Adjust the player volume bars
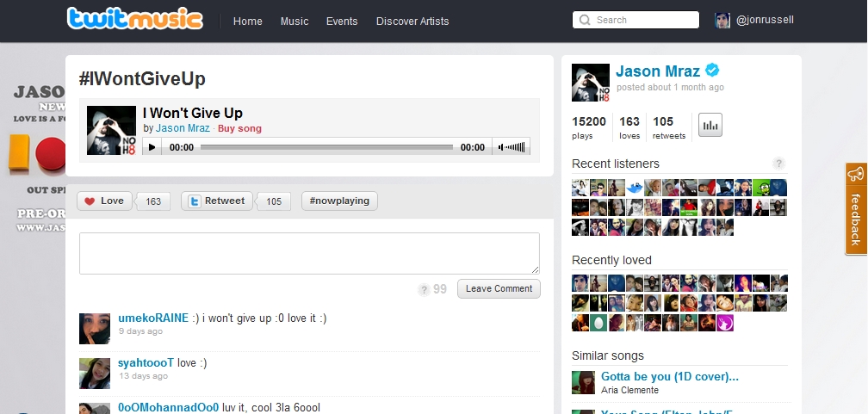This screenshot has width=868, height=414. pos(512,146)
